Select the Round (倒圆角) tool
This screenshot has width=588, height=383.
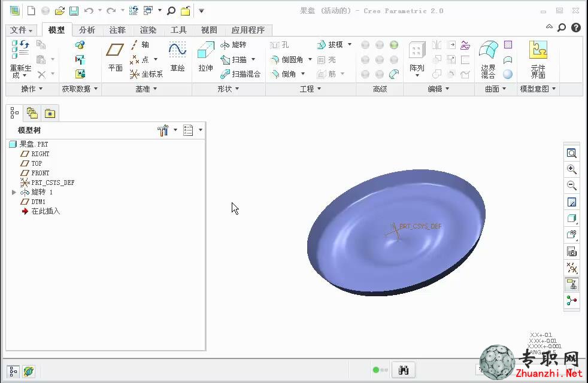287,60
